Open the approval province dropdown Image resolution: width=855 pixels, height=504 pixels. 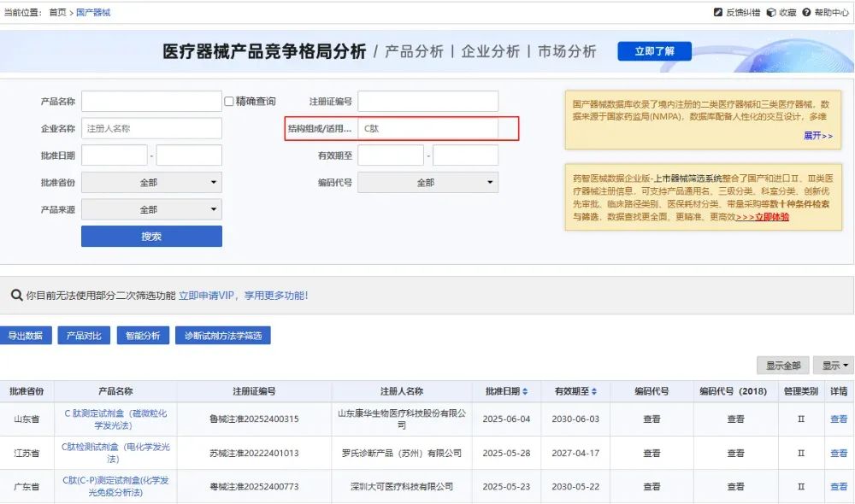(151, 182)
